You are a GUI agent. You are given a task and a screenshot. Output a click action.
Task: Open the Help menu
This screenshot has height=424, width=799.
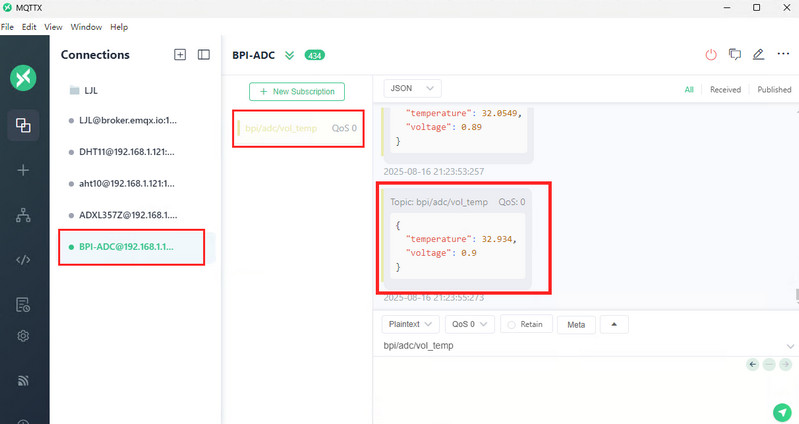119,27
